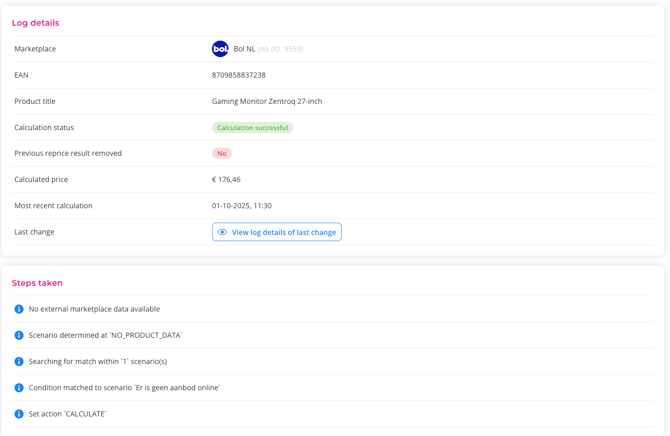Click the eye icon in last change button
The height and width of the screenshot is (436, 670).
[x=222, y=232]
